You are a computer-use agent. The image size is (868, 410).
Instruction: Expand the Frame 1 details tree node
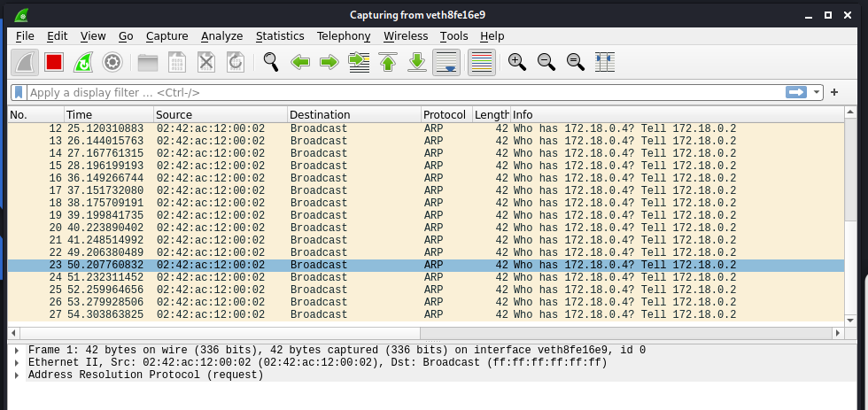(17, 351)
